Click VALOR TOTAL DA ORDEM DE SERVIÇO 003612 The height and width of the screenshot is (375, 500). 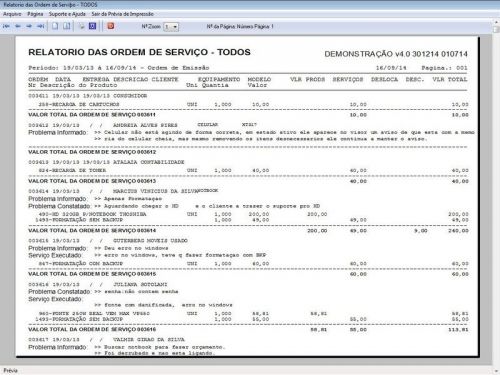click(92, 152)
